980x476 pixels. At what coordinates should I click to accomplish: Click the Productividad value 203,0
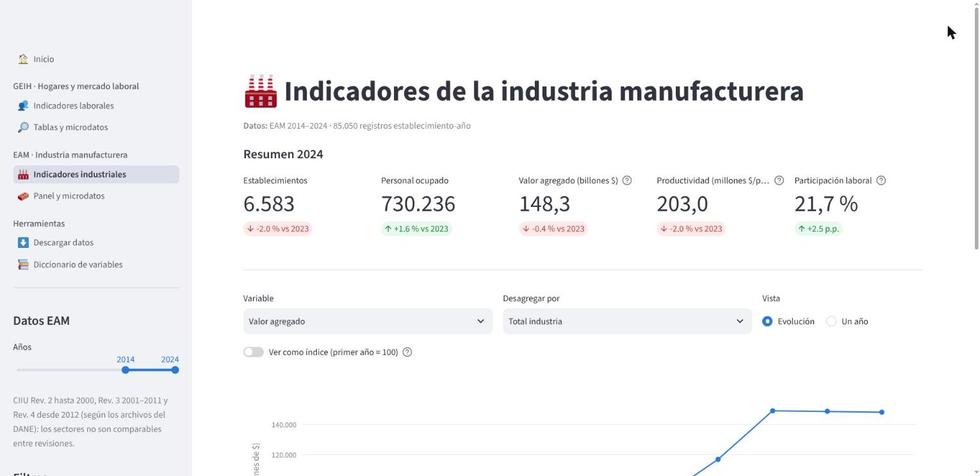[682, 204]
